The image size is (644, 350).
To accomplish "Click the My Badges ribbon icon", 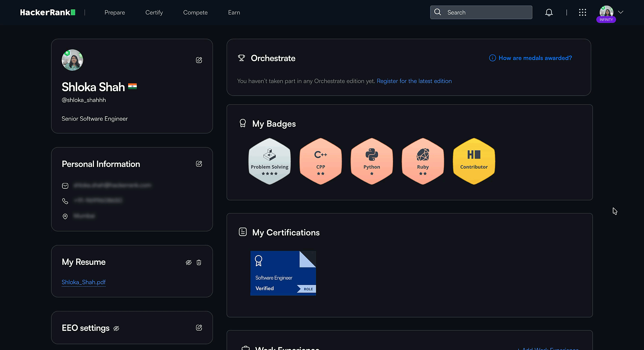I will pyautogui.click(x=243, y=123).
